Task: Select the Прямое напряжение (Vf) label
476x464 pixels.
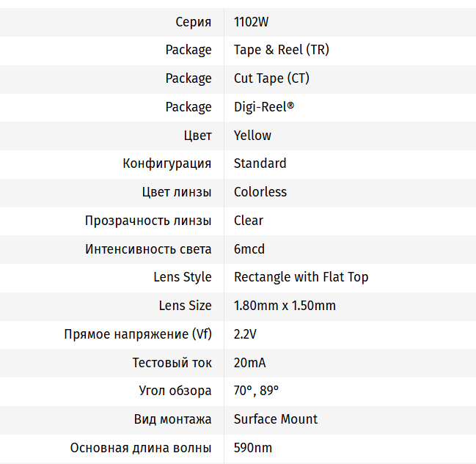Action: pyautogui.click(x=138, y=334)
